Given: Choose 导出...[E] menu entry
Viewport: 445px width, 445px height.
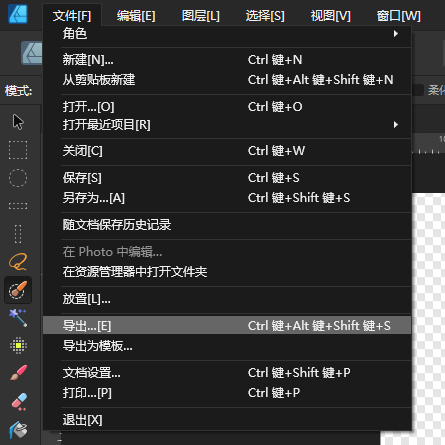Looking at the screenshot, I should click(227, 326).
